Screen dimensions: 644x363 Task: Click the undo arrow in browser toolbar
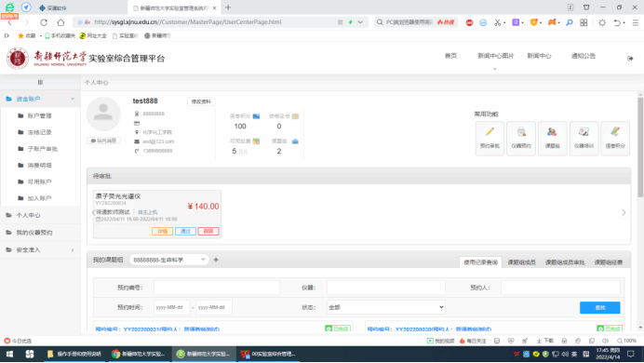[617, 22]
